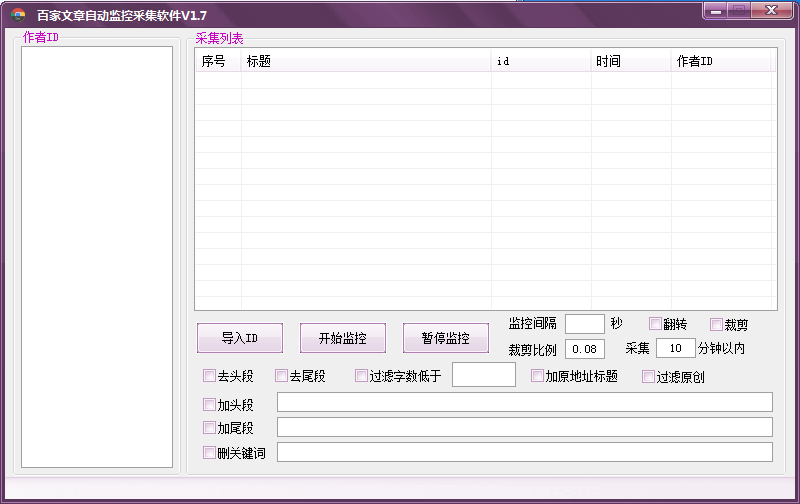This screenshot has height=504, width=800.
Task: Click the id column header
Action: click(541, 61)
